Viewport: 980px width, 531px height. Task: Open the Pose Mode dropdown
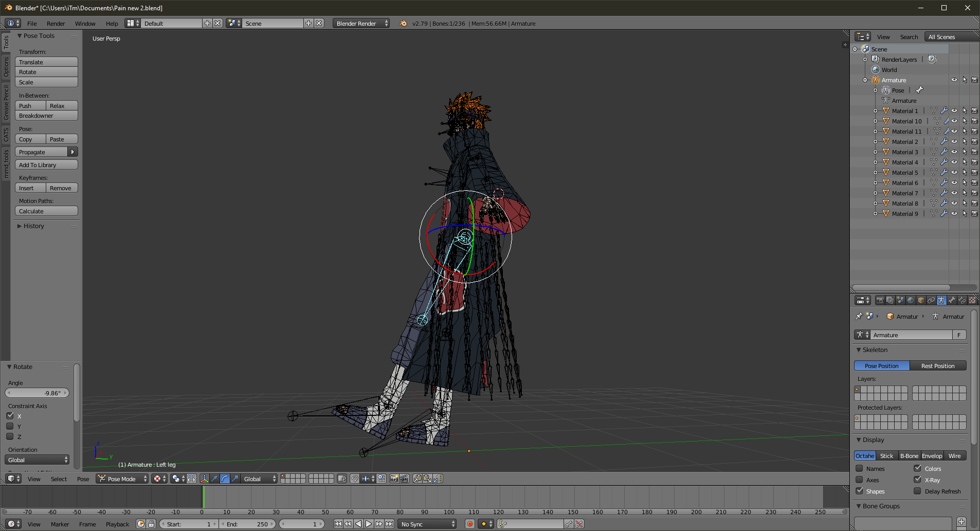coord(122,479)
